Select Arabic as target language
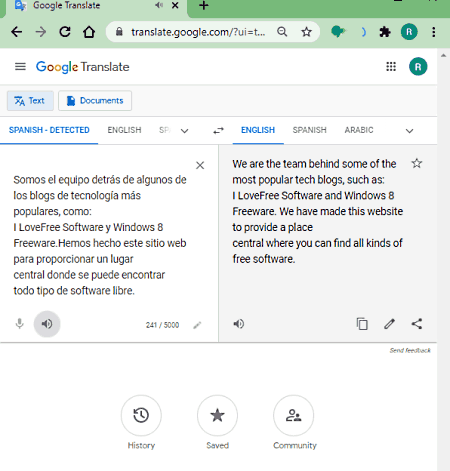This screenshot has height=471, width=450. (359, 130)
